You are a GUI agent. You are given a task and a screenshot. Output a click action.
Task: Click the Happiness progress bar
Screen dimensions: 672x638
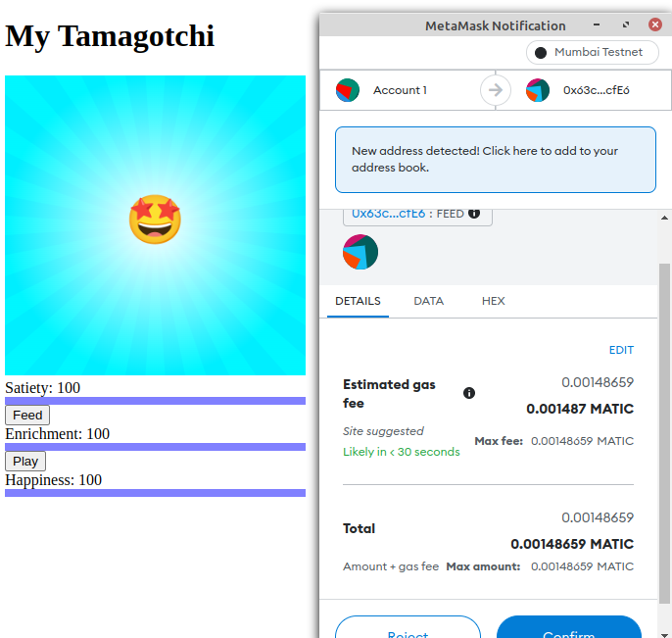pos(155,493)
